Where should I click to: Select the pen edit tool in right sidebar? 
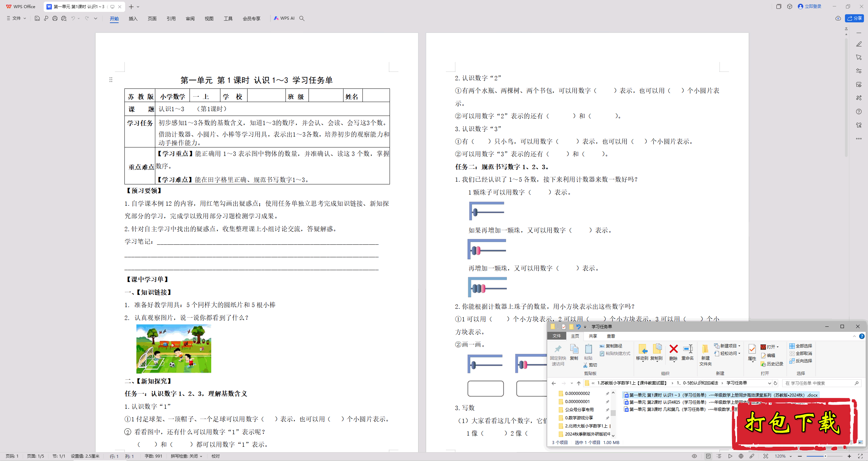coord(859,44)
